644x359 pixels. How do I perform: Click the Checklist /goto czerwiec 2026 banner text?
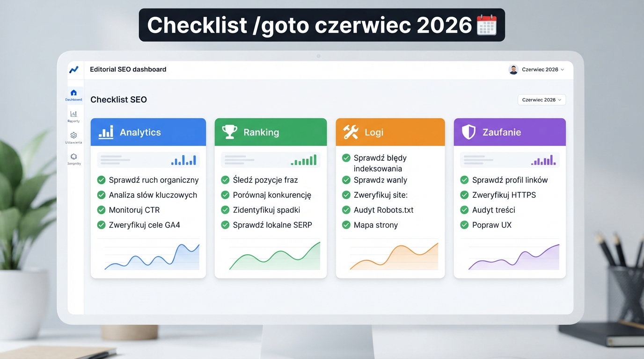(310, 25)
